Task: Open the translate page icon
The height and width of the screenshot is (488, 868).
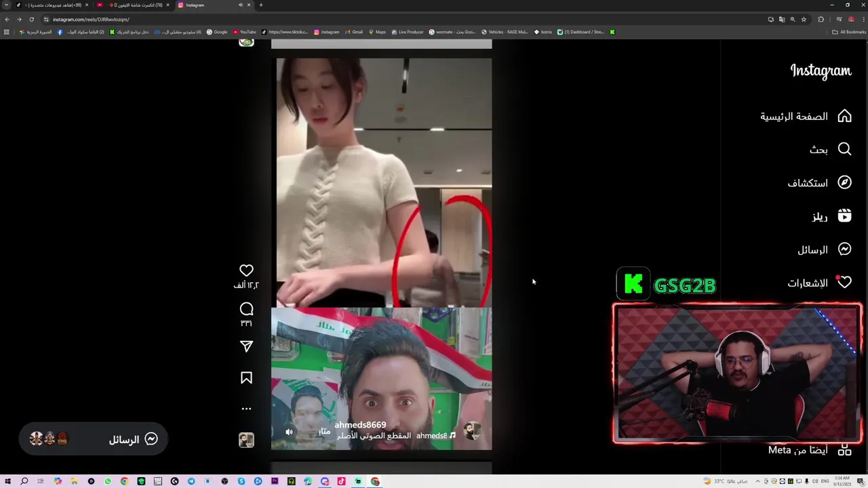Action: pyautogui.click(x=782, y=19)
